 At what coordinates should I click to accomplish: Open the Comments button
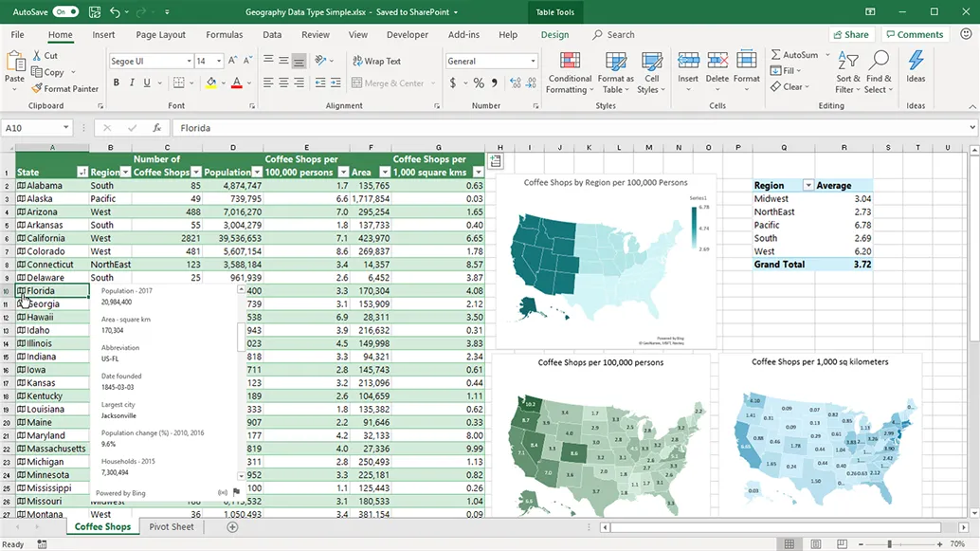pos(914,35)
